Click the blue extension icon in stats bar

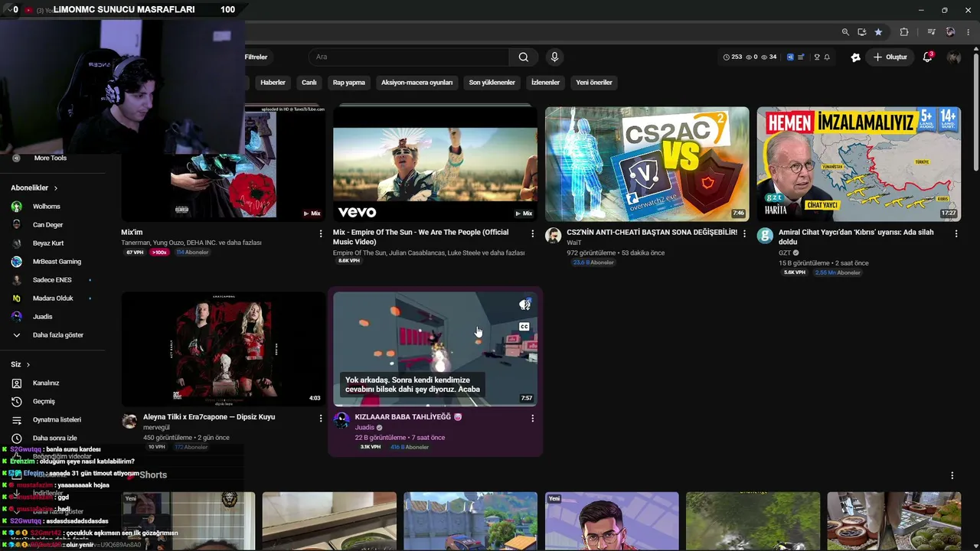(x=790, y=57)
